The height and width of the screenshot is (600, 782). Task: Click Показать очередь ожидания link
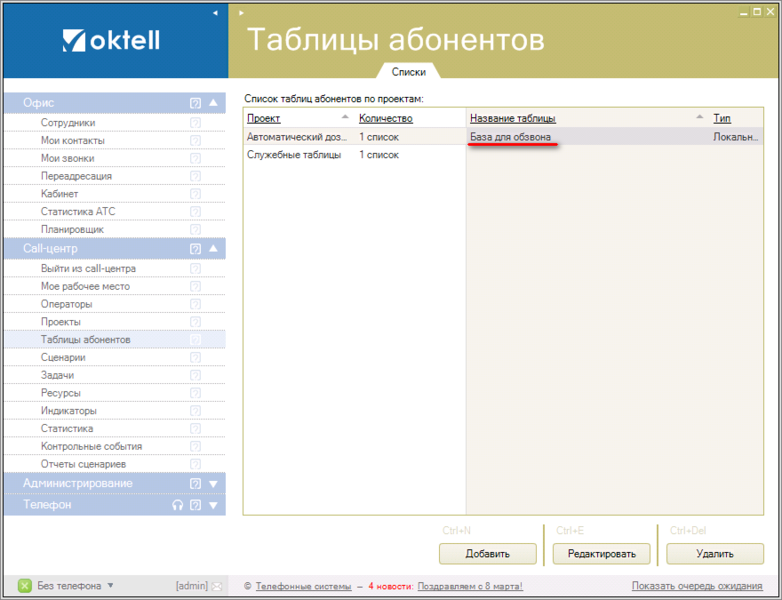697,586
